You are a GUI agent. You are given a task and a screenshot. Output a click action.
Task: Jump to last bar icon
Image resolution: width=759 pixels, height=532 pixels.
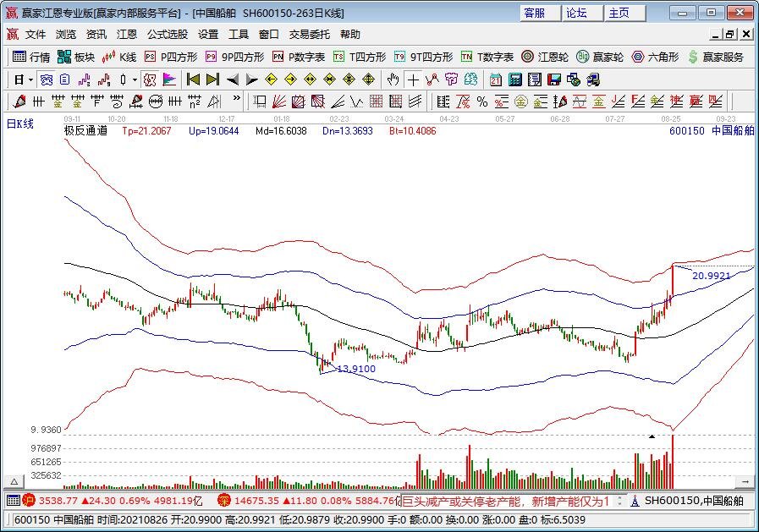(212, 80)
